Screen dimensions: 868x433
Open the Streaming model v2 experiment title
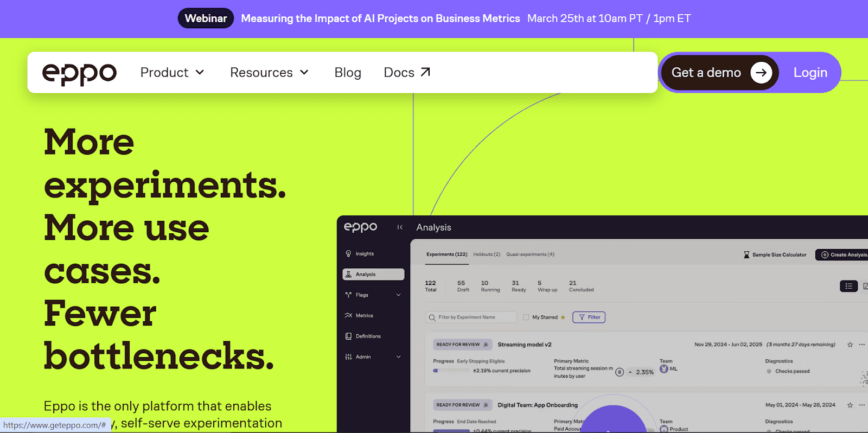[x=525, y=345]
